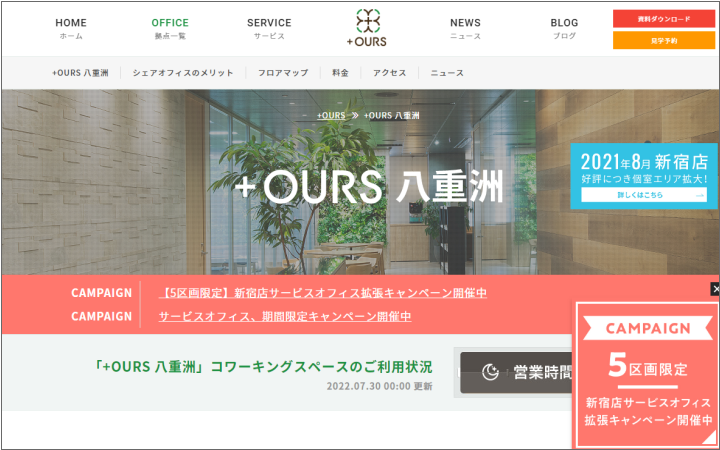Click the large +OURS 八重洲 hero title

pos(369,186)
